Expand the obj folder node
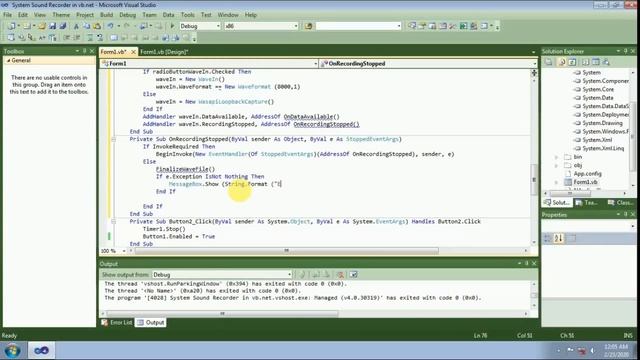The height and width of the screenshot is (360, 640). pos(556,165)
